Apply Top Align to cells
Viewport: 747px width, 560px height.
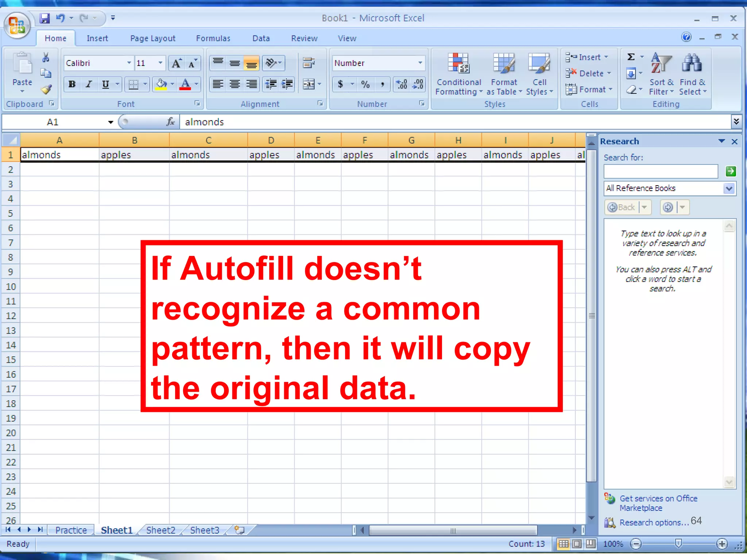coord(218,63)
